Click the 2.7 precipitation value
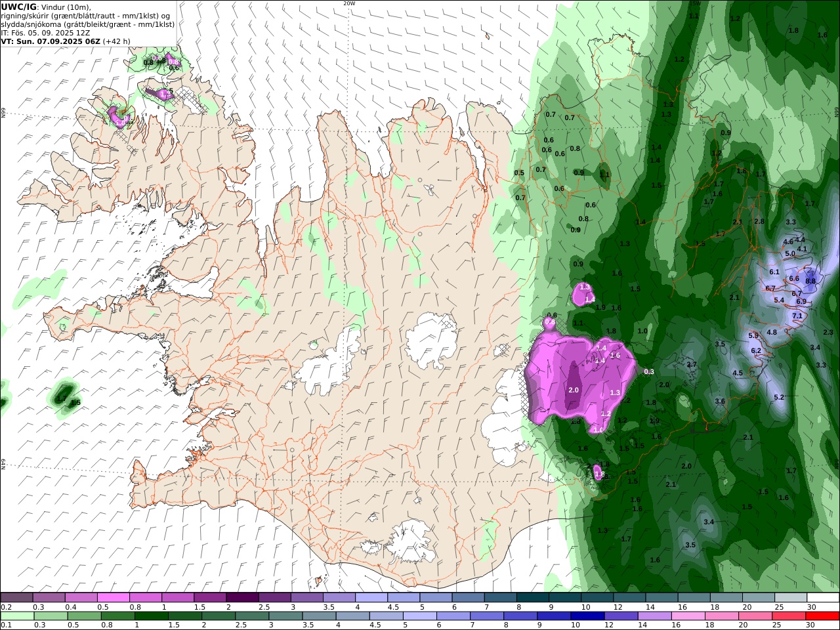Image resolution: width=840 pixels, height=630 pixels. [692, 365]
